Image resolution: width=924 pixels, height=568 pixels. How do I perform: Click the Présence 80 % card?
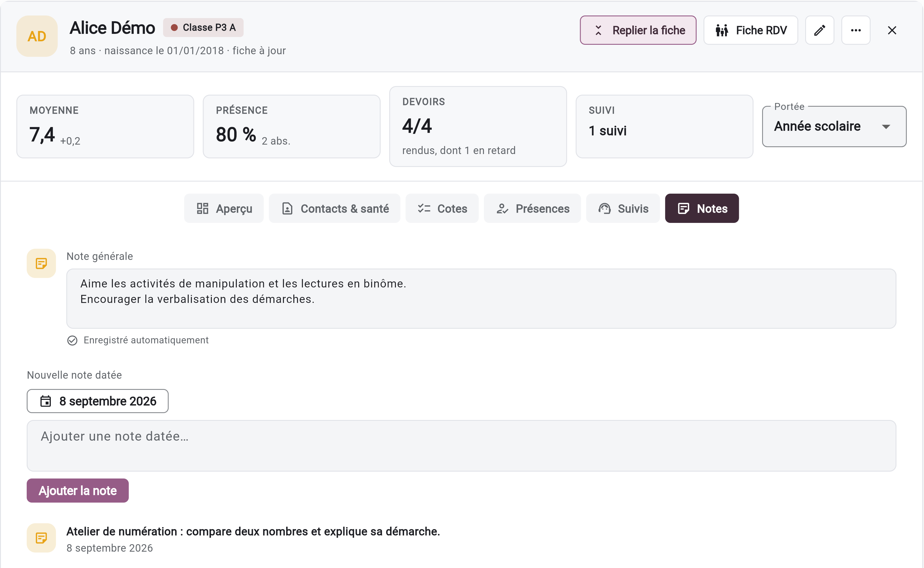click(292, 127)
